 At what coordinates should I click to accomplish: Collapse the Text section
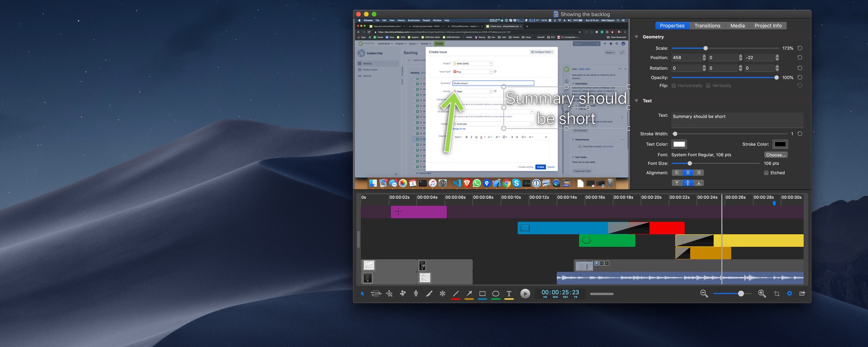click(x=637, y=101)
